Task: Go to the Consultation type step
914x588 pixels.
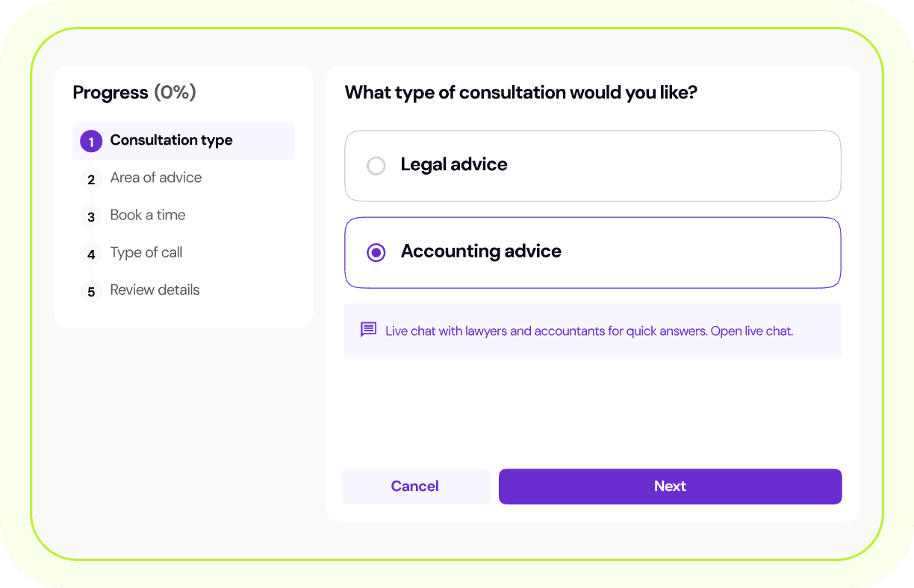Action: [171, 140]
